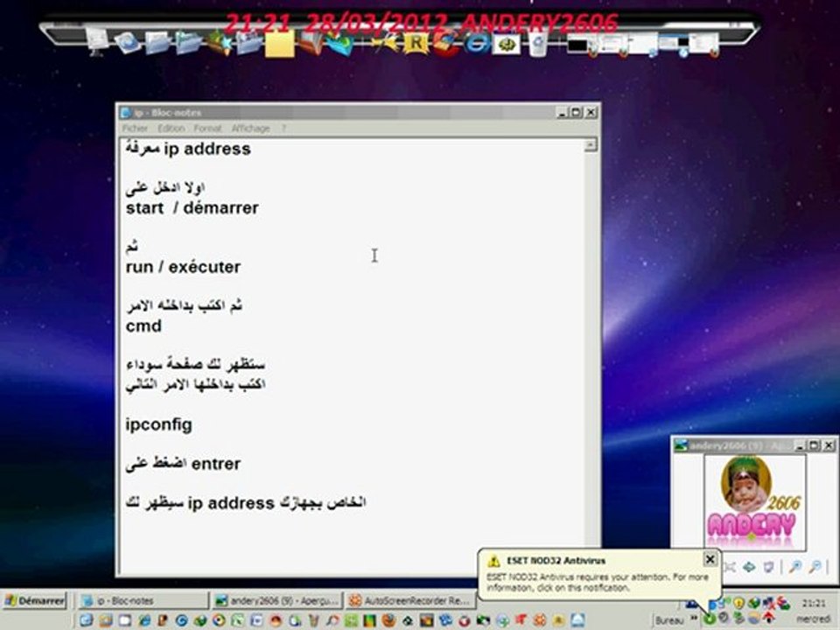Click the first quick launch icon after Démarrer
Viewport: 840px width, 630px height.
tap(86, 620)
